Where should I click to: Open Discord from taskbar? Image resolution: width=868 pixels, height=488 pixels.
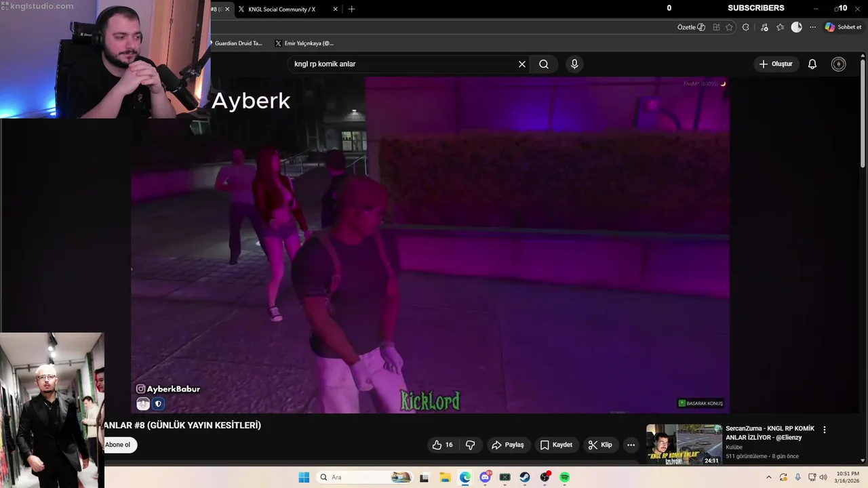click(485, 477)
